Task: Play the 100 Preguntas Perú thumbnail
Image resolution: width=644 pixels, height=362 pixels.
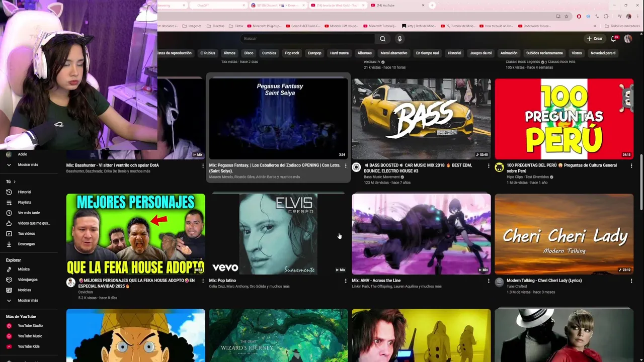Action: tap(564, 119)
